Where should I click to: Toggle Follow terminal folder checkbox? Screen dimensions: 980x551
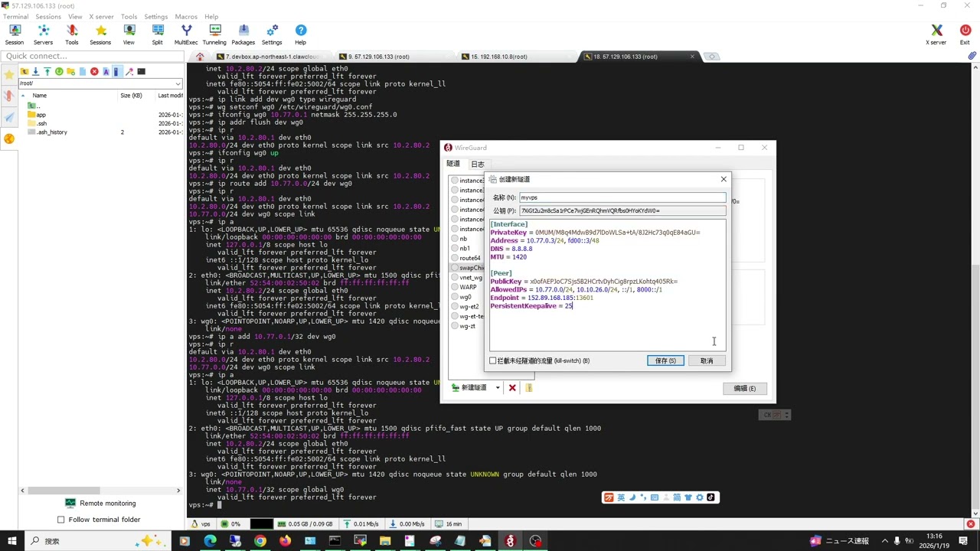tap(61, 520)
